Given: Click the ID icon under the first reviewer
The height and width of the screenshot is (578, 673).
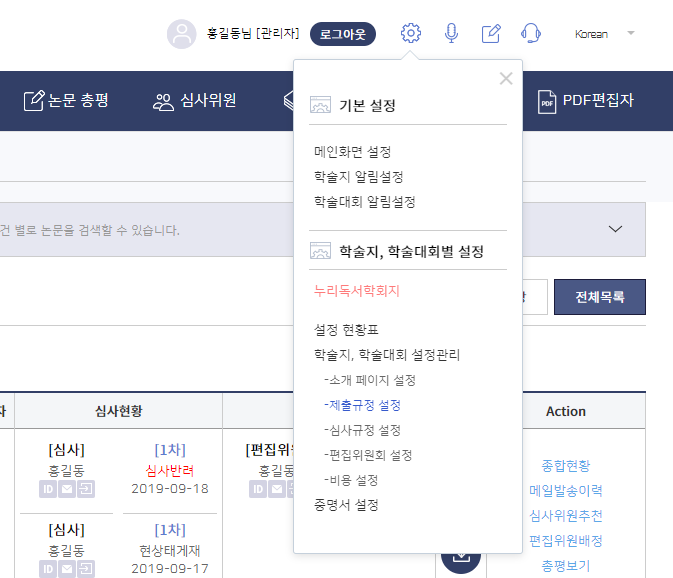Looking at the screenshot, I should [x=48, y=489].
